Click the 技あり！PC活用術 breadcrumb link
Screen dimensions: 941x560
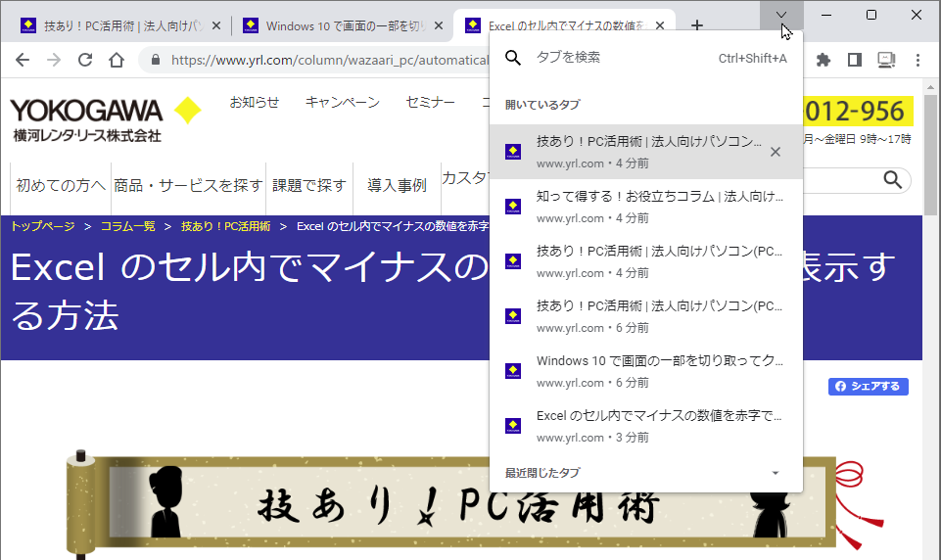pos(225,226)
